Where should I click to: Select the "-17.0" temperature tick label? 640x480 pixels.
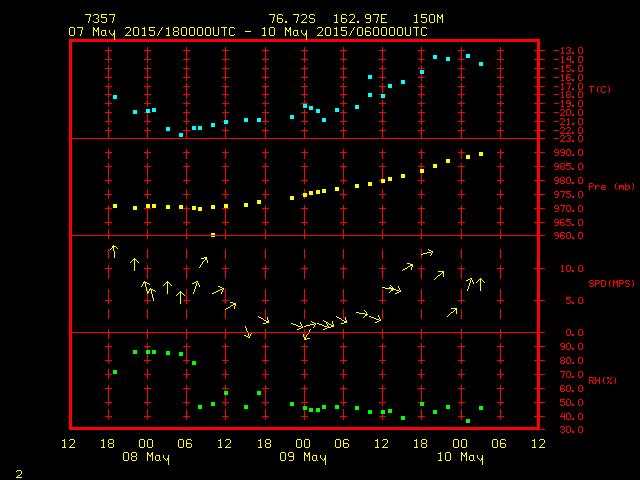[x=569, y=87]
